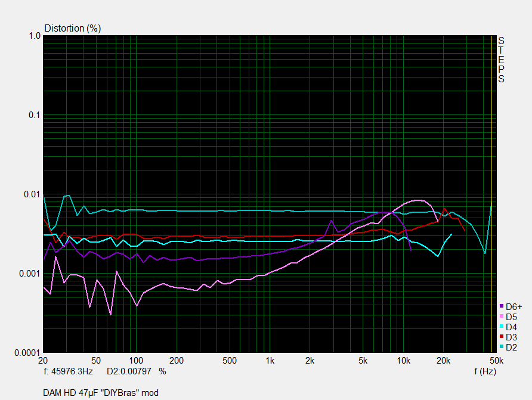The image size is (532, 400).
Task: Click the 500 x-axis tick label
Action: [230, 361]
